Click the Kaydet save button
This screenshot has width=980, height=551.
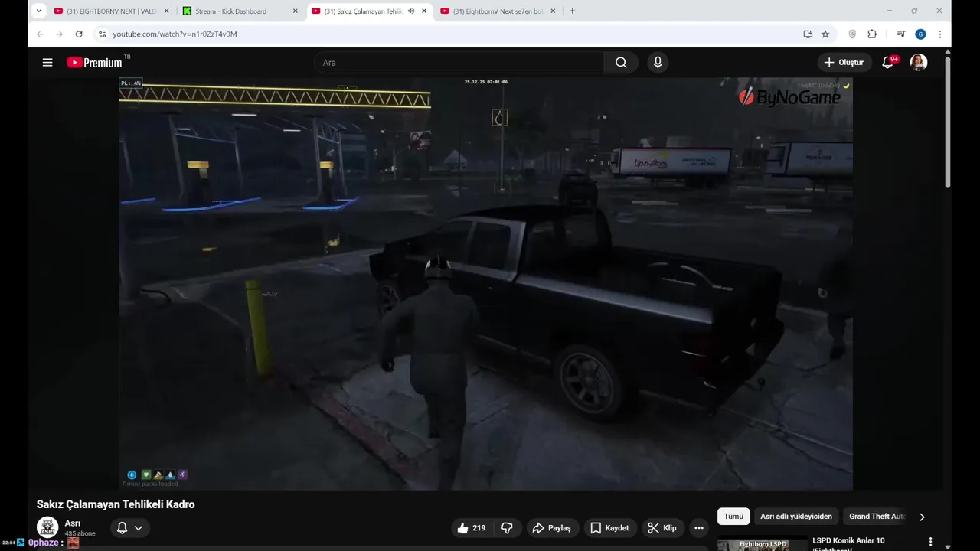click(609, 528)
